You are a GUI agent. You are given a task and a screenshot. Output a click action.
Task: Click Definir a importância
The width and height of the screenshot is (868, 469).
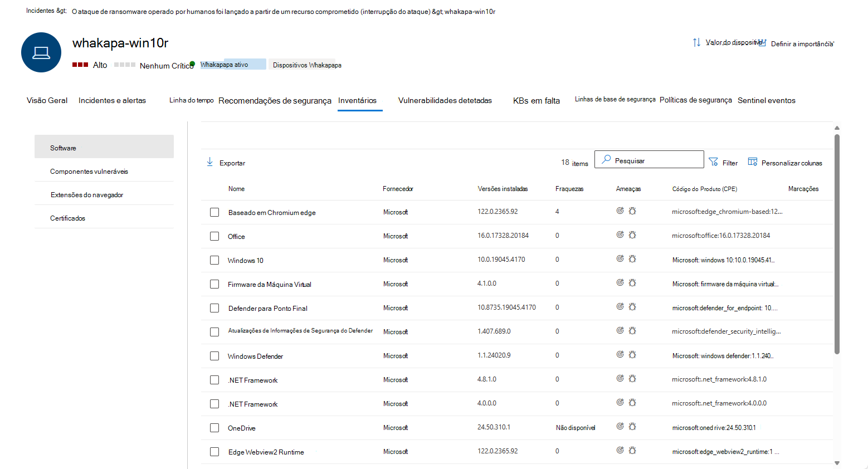click(802, 43)
